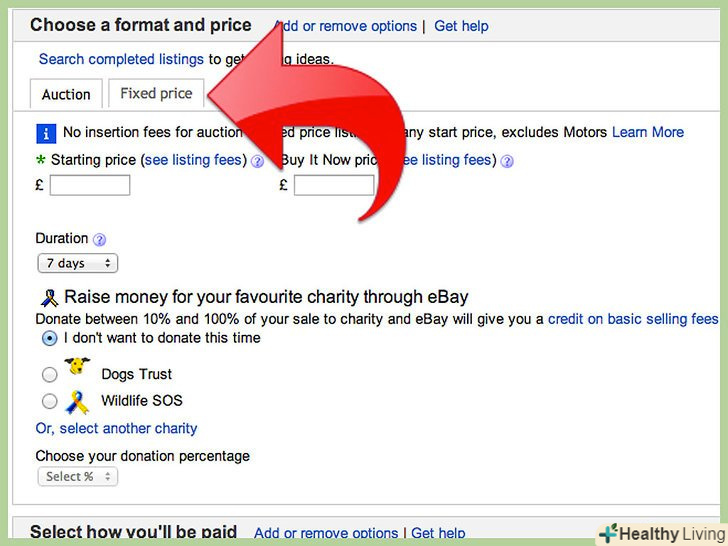Open the Duration 7 days dropdown
The image size is (728, 546).
[x=76, y=264]
